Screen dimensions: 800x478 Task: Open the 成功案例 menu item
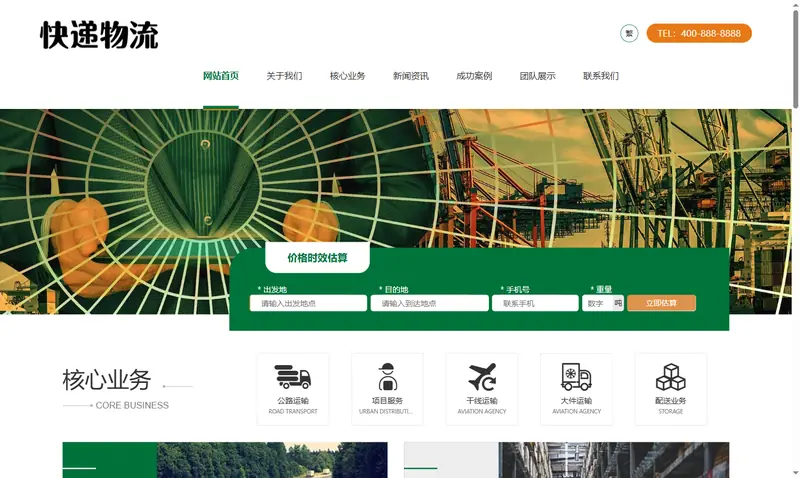pyautogui.click(x=474, y=76)
